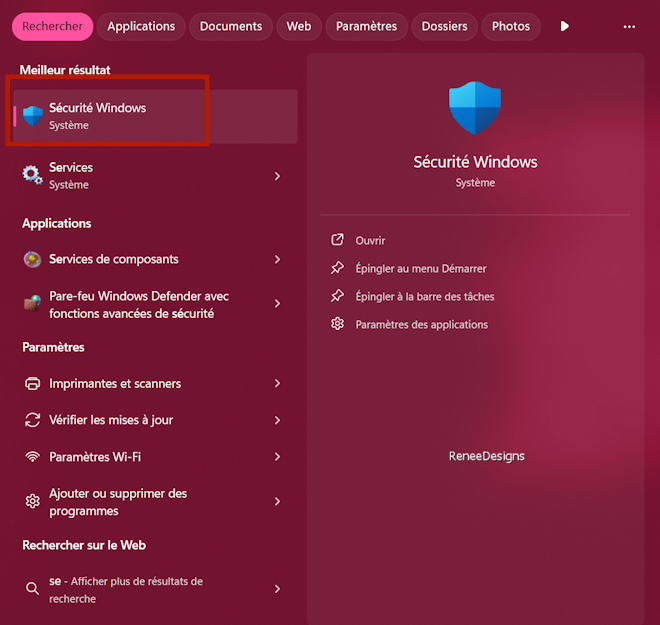Select the Paramètres filter tab
This screenshot has height=625, width=660.
(366, 26)
